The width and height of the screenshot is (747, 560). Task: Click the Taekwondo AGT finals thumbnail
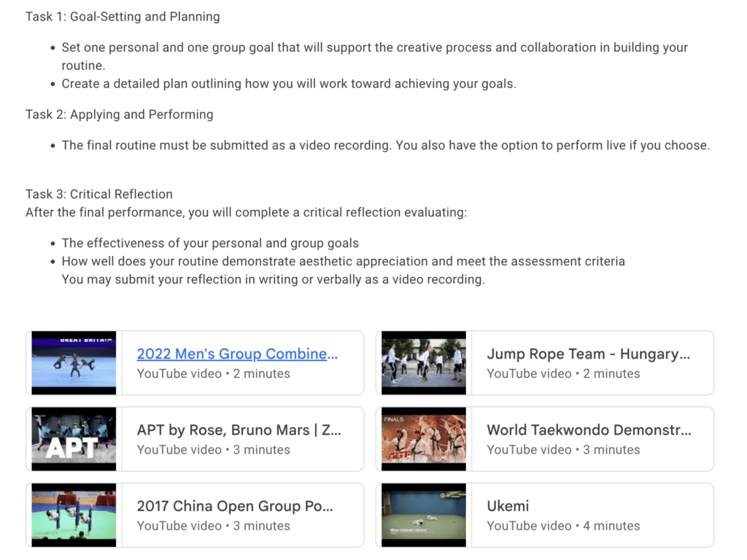[x=424, y=439]
